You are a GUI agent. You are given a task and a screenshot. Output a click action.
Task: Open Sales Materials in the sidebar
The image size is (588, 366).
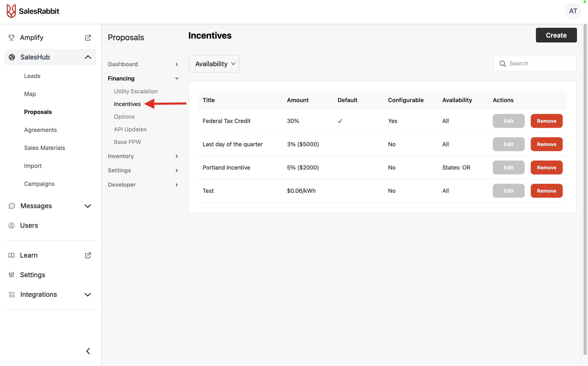[x=44, y=148]
